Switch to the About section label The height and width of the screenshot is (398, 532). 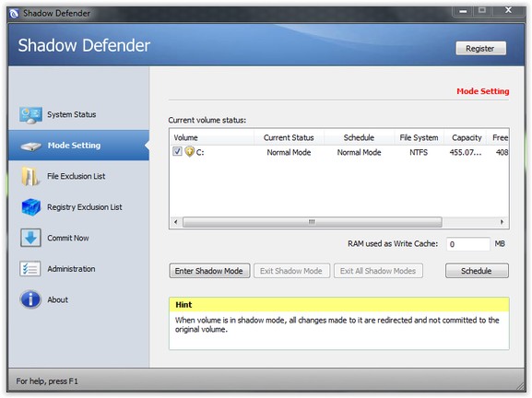(58, 299)
